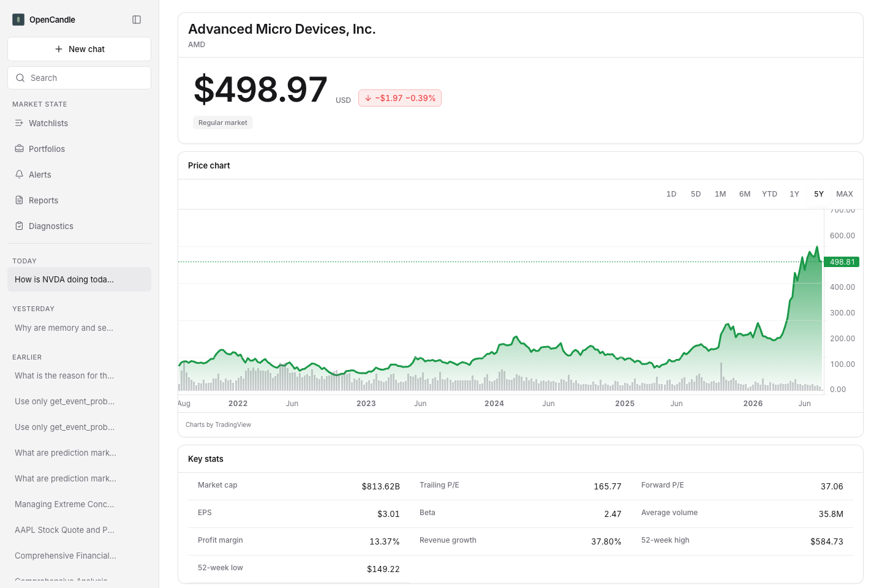This screenshot has height=588, width=882.
Task: Click the Market cap value $813.62B
Action: 380,486
